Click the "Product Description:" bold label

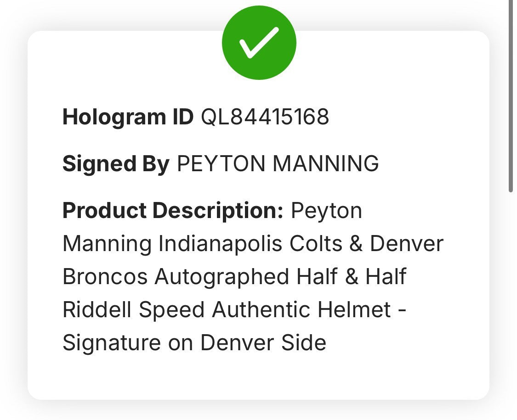point(173,211)
